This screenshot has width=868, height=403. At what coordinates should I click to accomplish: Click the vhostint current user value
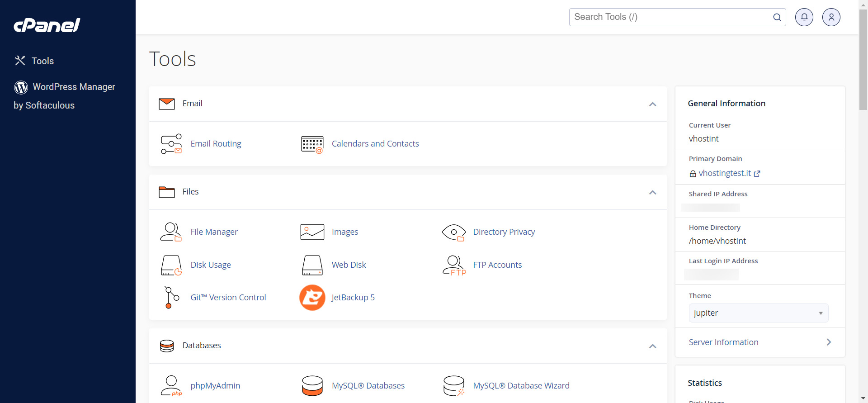(703, 139)
